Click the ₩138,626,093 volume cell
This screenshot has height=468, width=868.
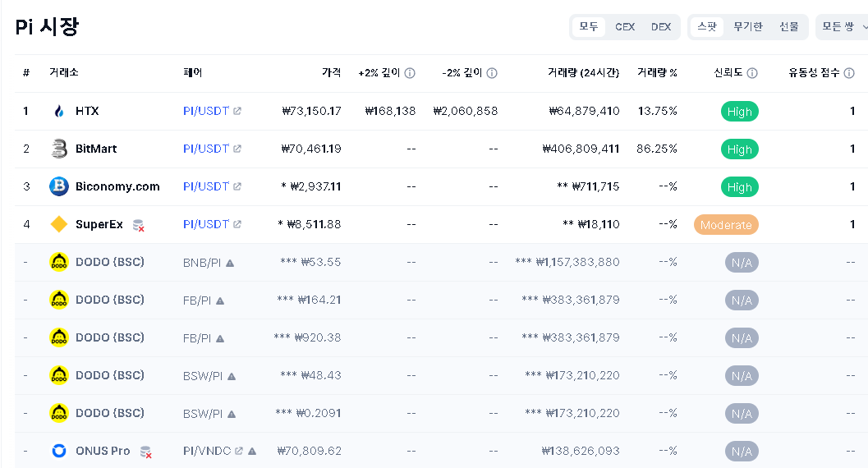581,451
